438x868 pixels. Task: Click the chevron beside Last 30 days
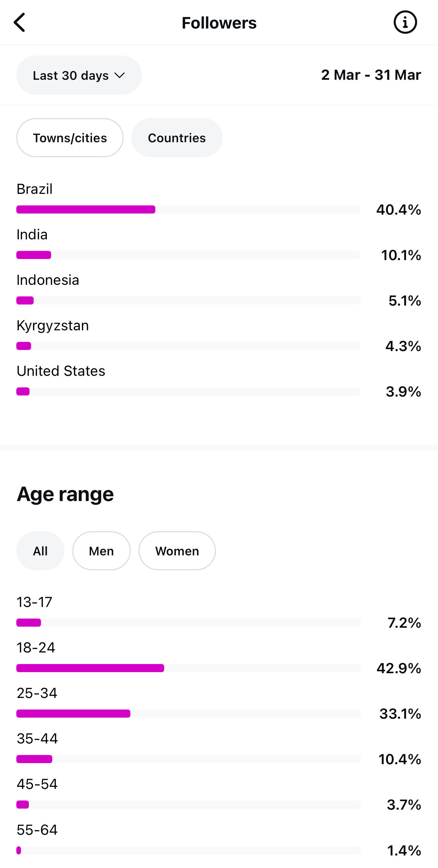pyautogui.click(x=120, y=75)
